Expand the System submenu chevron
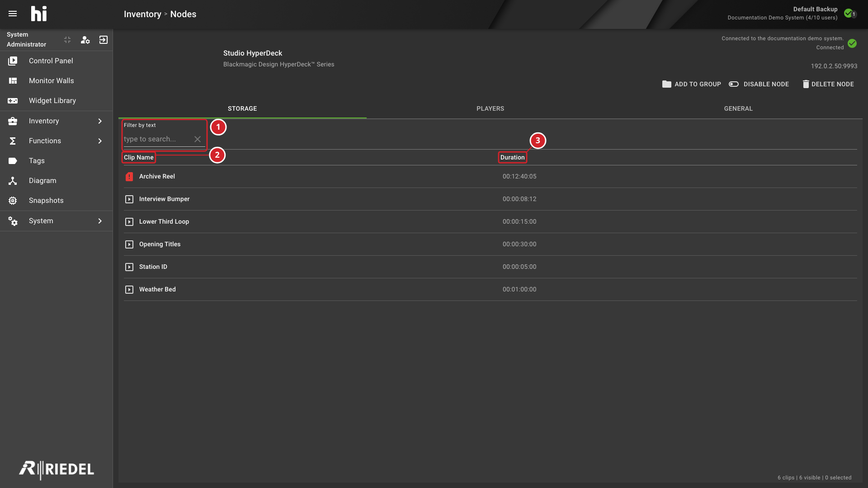This screenshot has height=488, width=868. click(x=100, y=221)
